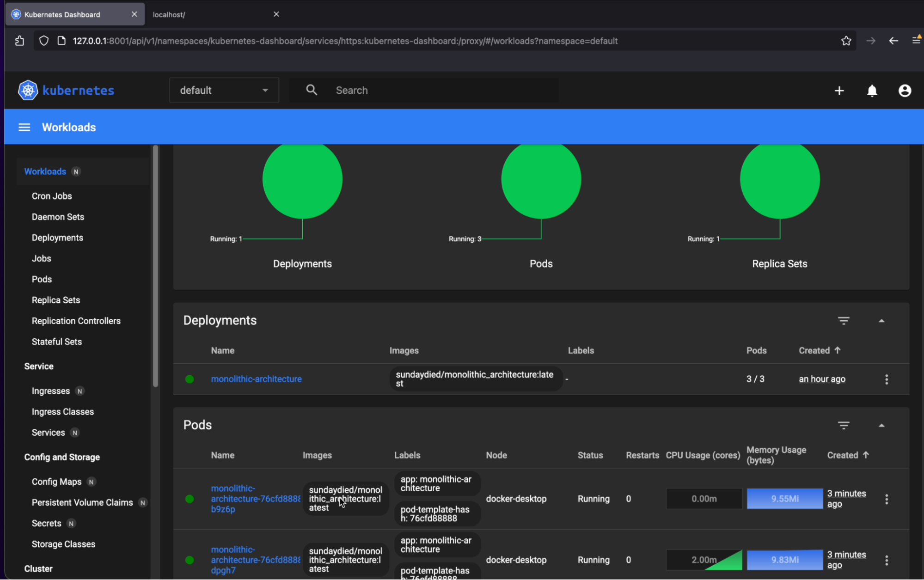The width and height of the screenshot is (924, 580).
Task: Switch to Kubernetes Dashboard tab
Action: [x=75, y=14]
